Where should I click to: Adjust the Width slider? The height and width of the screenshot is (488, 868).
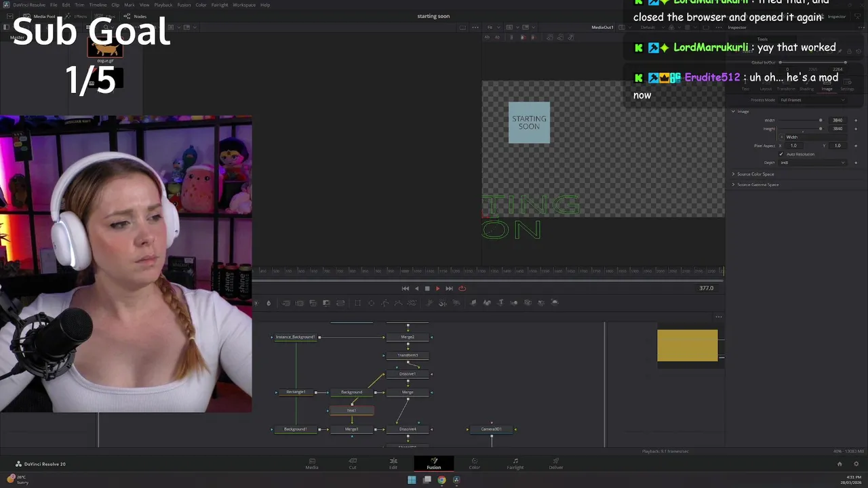(800, 120)
